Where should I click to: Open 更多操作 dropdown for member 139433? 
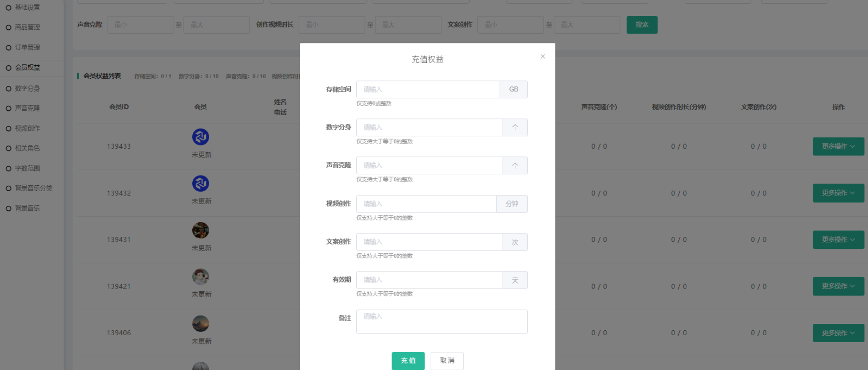click(838, 146)
